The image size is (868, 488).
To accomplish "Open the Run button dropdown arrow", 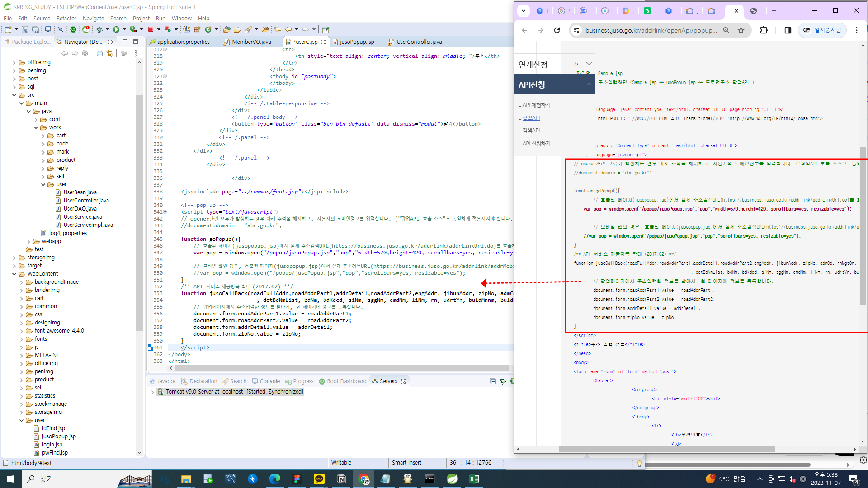I will [124, 29].
